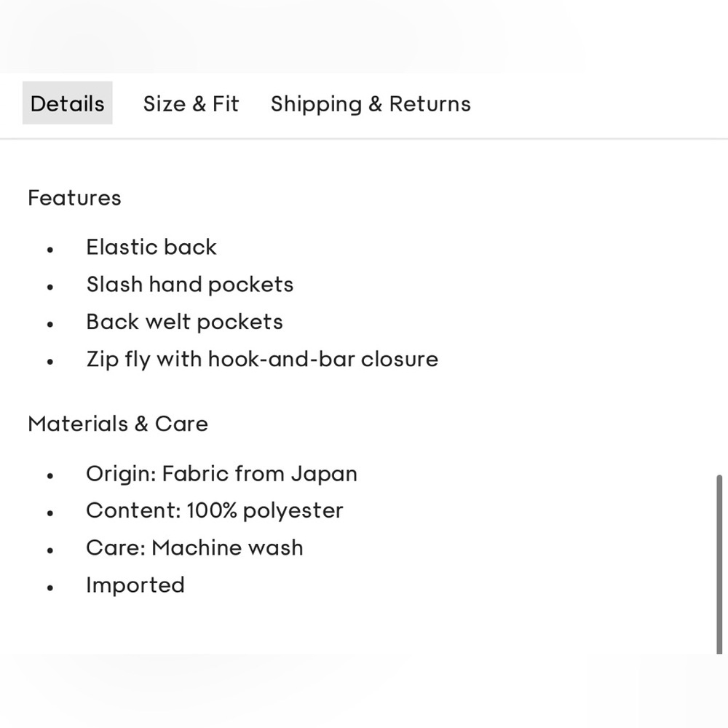Click the Care: Machine wash item

point(194,548)
